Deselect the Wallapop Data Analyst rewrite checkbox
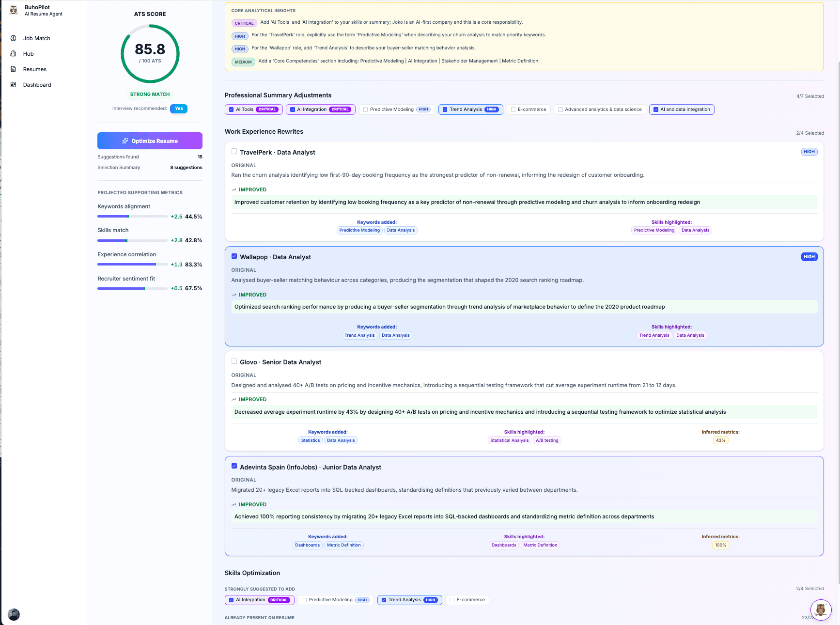Viewport: 840px width, 625px height. pyautogui.click(x=234, y=256)
